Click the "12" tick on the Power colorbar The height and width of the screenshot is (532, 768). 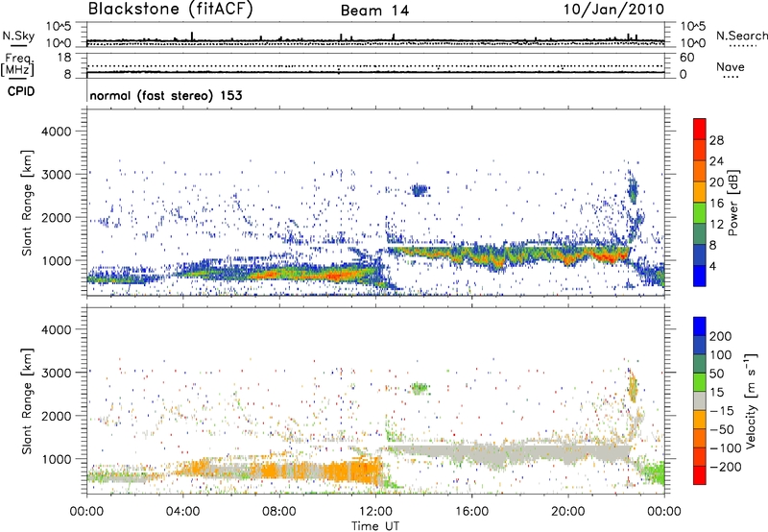[716, 225]
